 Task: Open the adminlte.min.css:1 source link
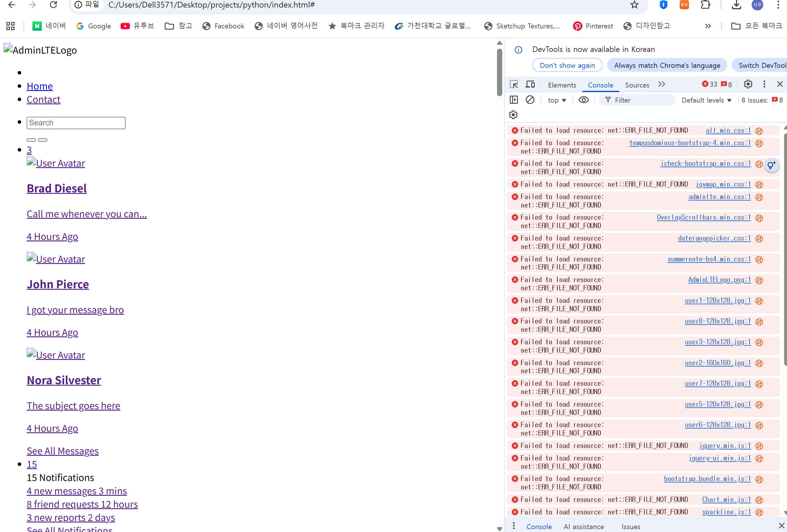pyautogui.click(x=719, y=197)
